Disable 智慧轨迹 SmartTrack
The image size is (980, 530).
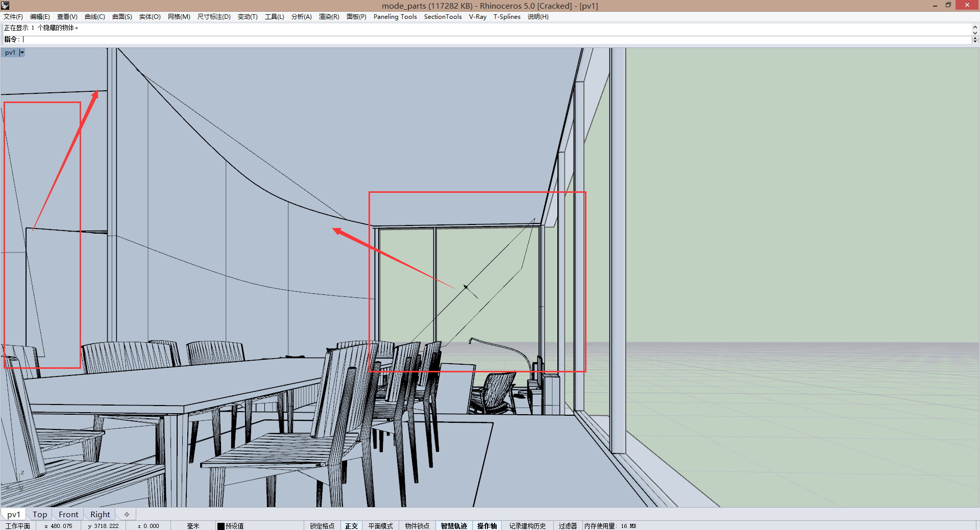click(x=454, y=526)
